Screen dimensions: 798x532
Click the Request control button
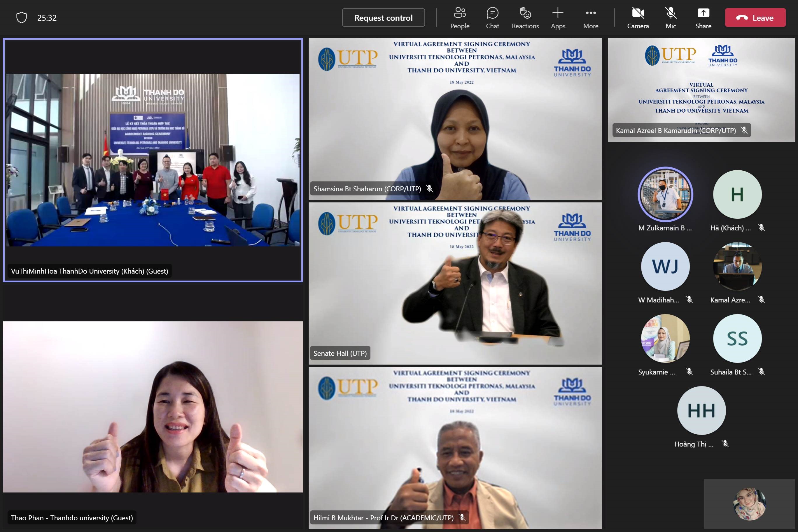click(x=383, y=17)
